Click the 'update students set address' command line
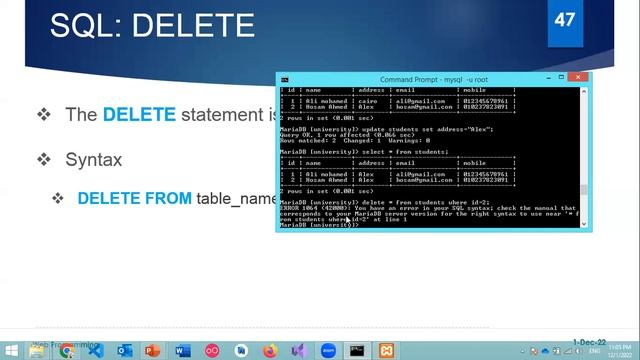The width and height of the screenshot is (640, 360). [x=387, y=129]
